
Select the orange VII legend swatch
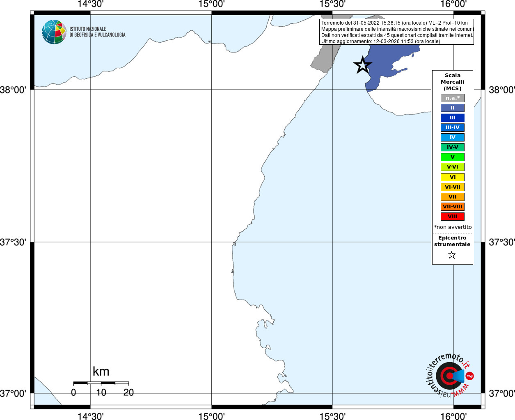pos(453,197)
